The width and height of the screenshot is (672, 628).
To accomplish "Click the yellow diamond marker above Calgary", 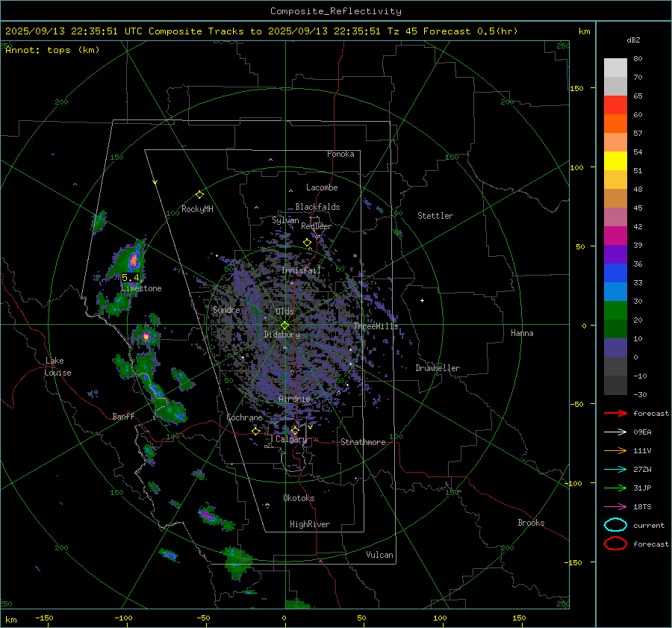I will click(x=295, y=430).
